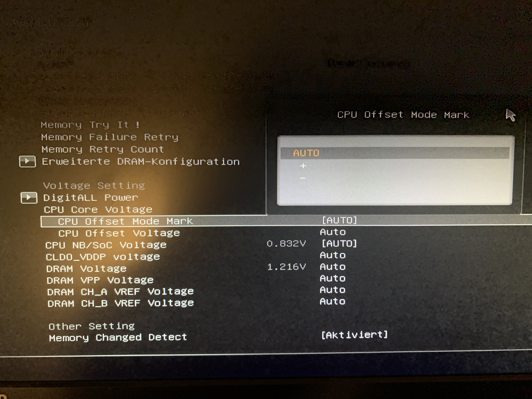Select the Memory Retry Count setting
The height and width of the screenshot is (399, 532).
pos(103,149)
